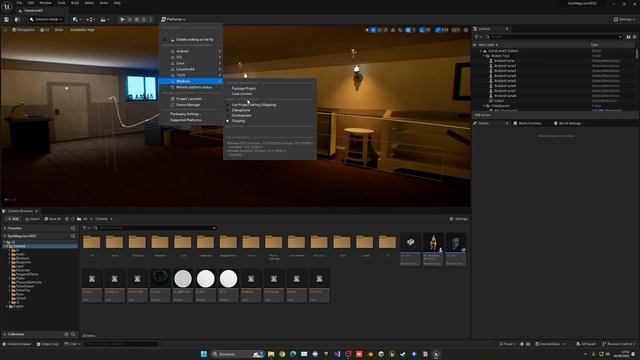Viewport: 640px width, 360px height.
Task: Click the dark ring material thumbnail
Action: point(160,279)
